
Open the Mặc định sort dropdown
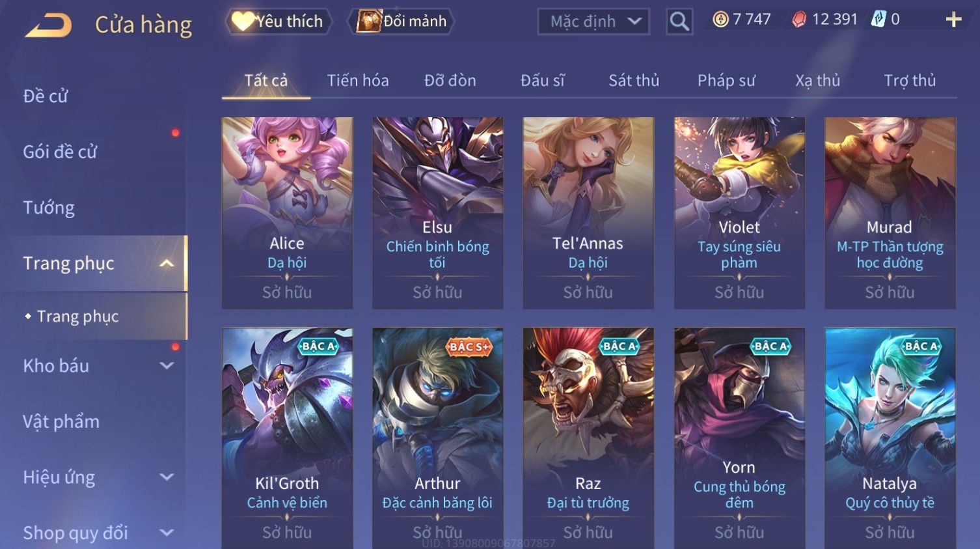593,21
